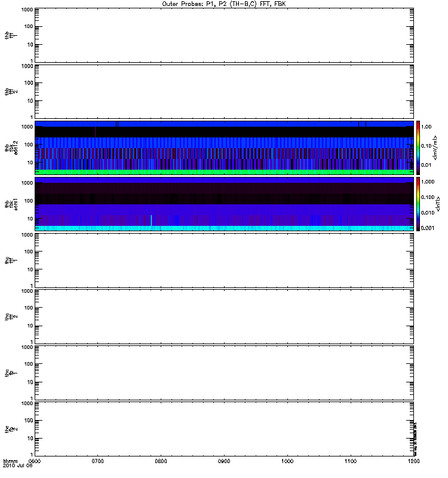Click the '<|mV/m|>' color bar unit label

[435, 148]
